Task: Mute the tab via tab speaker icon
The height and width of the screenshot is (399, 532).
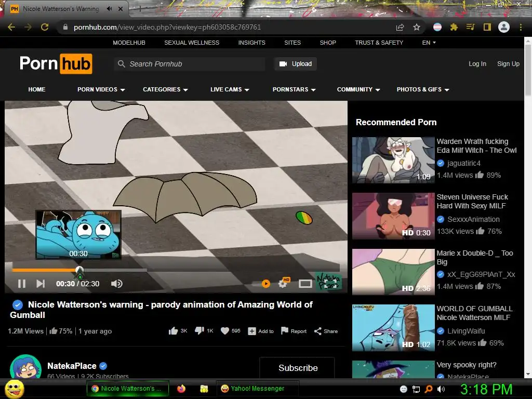Action: click(x=109, y=9)
